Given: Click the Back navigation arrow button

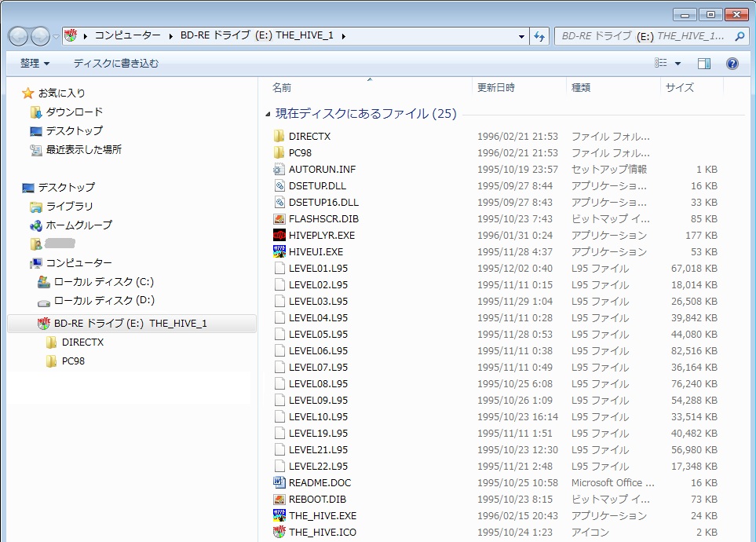Looking at the screenshot, I should coord(18,36).
